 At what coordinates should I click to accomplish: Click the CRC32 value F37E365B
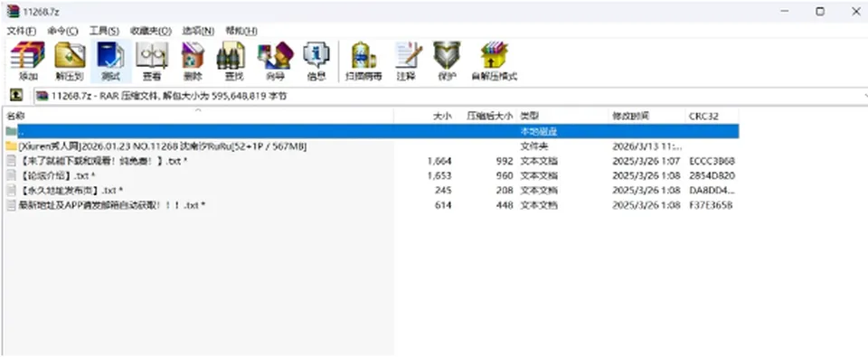click(x=712, y=205)
